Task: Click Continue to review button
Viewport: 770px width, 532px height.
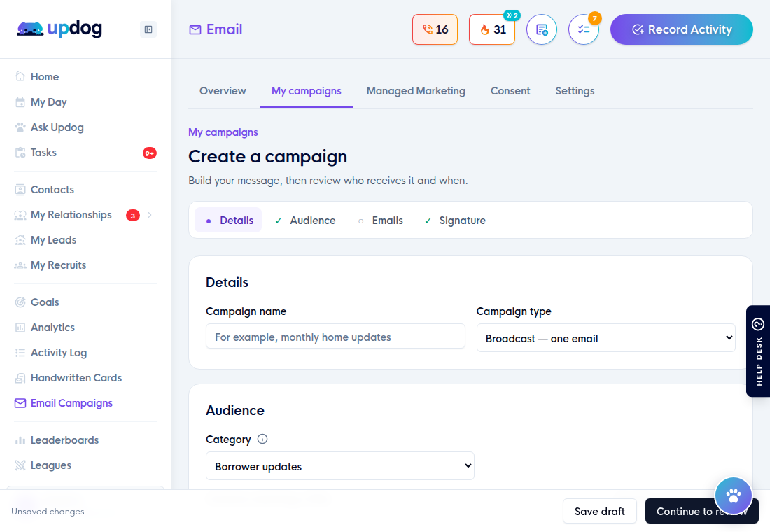Action: click(x=701, y=512)
